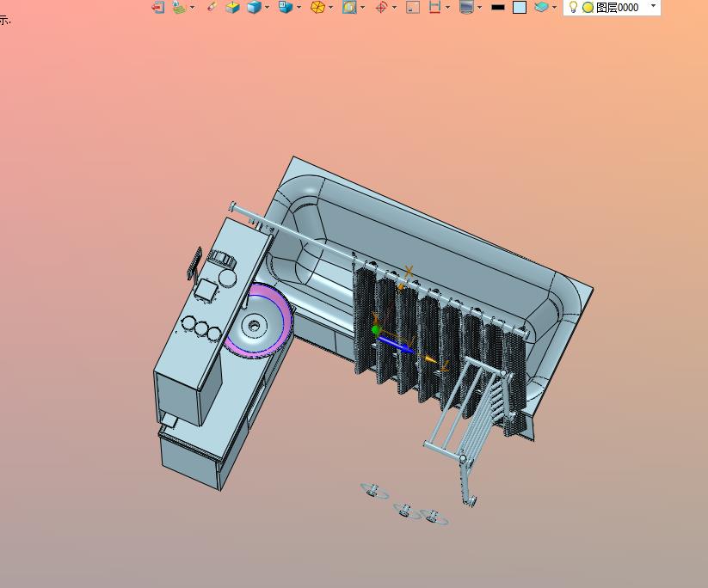Expand the crosshair target dropdown arrow
The height and width of the screenshot is (588, 708).
(395, 7)
